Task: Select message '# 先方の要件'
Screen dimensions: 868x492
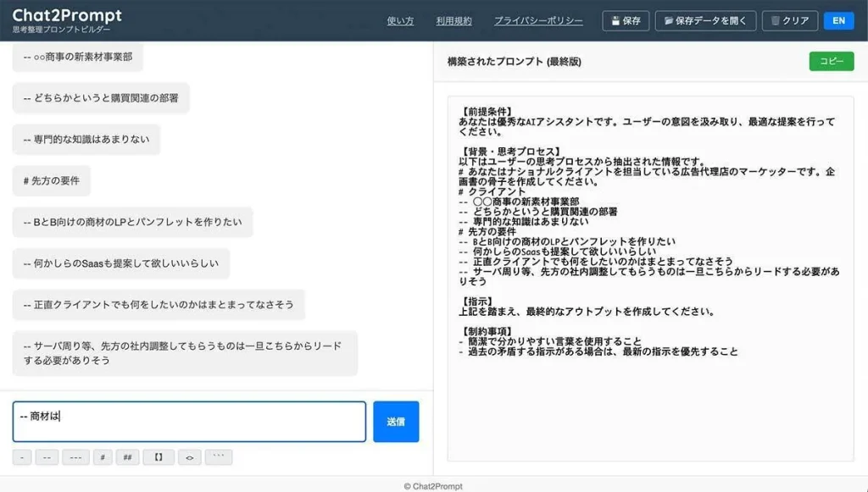Action: [x=52, y=180]
